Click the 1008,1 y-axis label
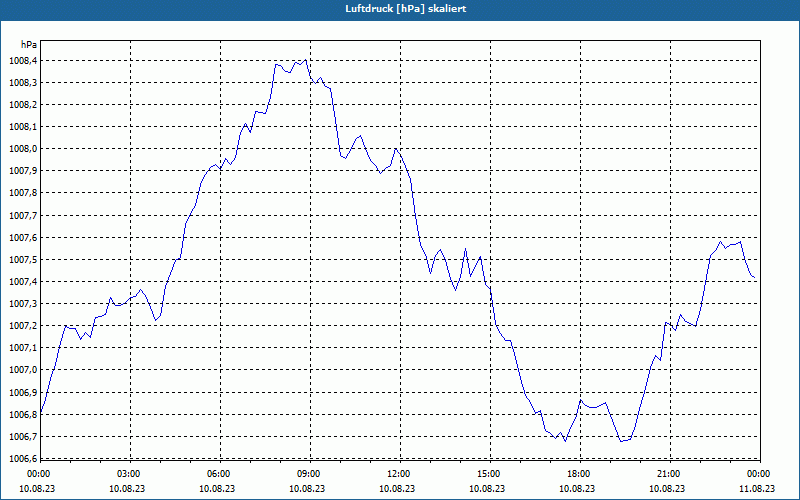The image size is (800, 500). click(23, 127)
